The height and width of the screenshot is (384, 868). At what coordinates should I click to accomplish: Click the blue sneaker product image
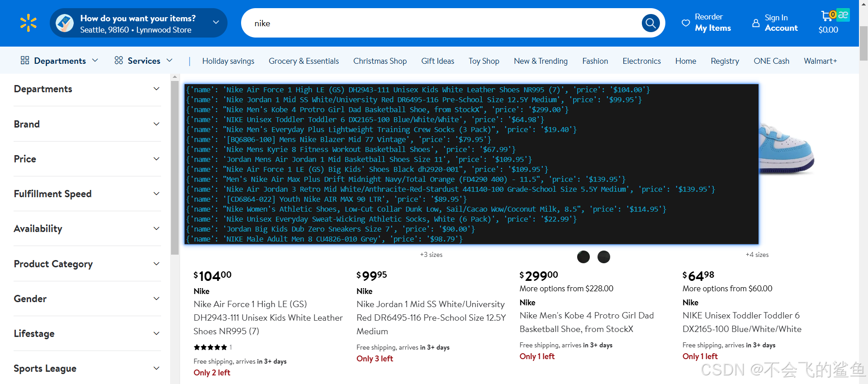coord(786,148)
